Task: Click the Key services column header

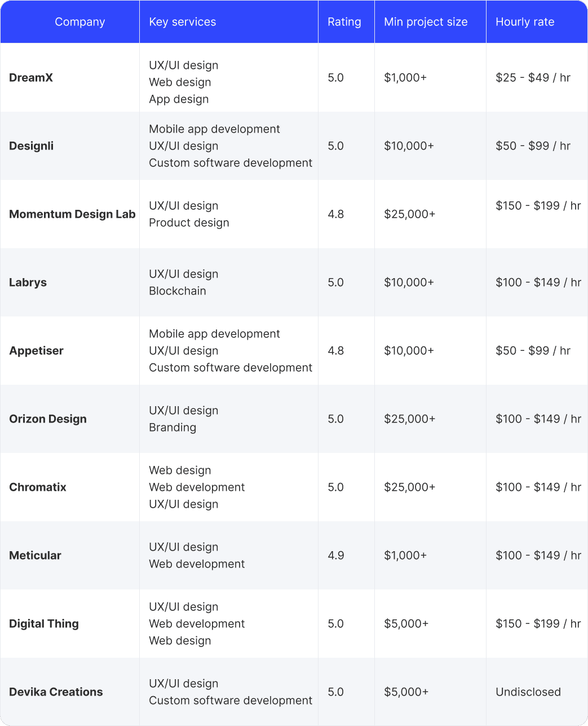Action: pyautogui.click(x=182, y=22)
